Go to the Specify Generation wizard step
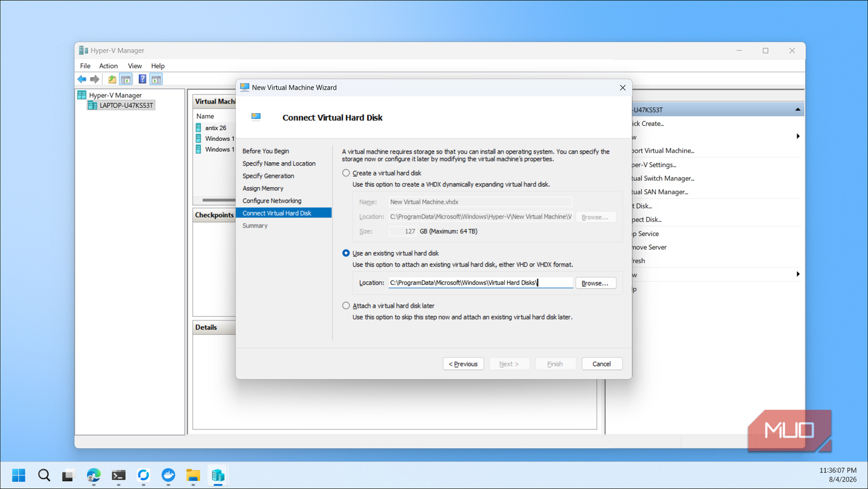 [x=268, y=176]
